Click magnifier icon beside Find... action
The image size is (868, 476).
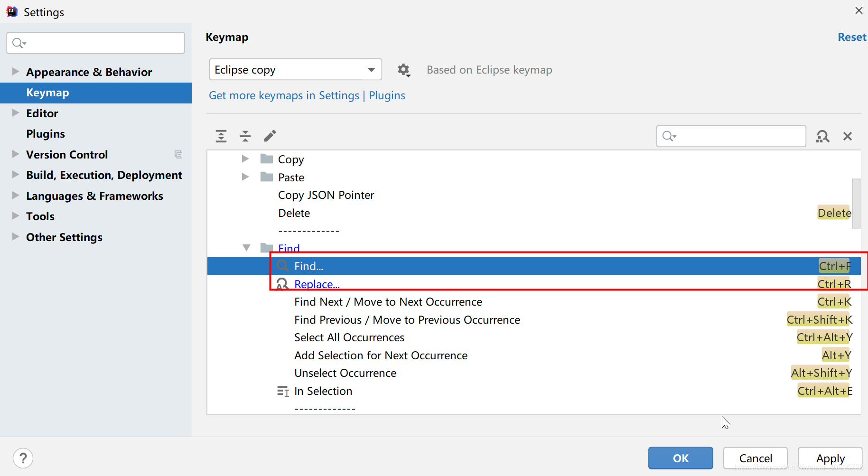tap(283, 266)
